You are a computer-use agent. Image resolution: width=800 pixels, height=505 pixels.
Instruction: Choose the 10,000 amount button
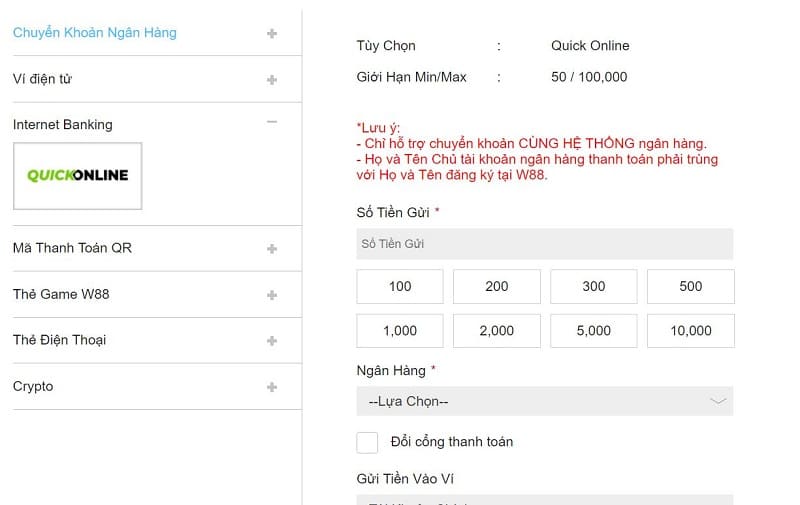point(691,331)
